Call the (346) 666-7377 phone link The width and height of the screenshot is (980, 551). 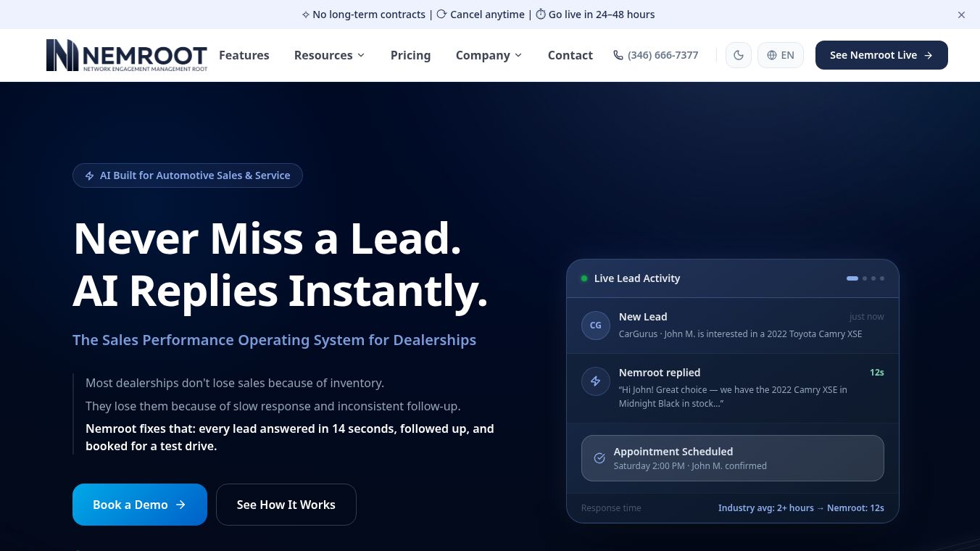(656, 55)
